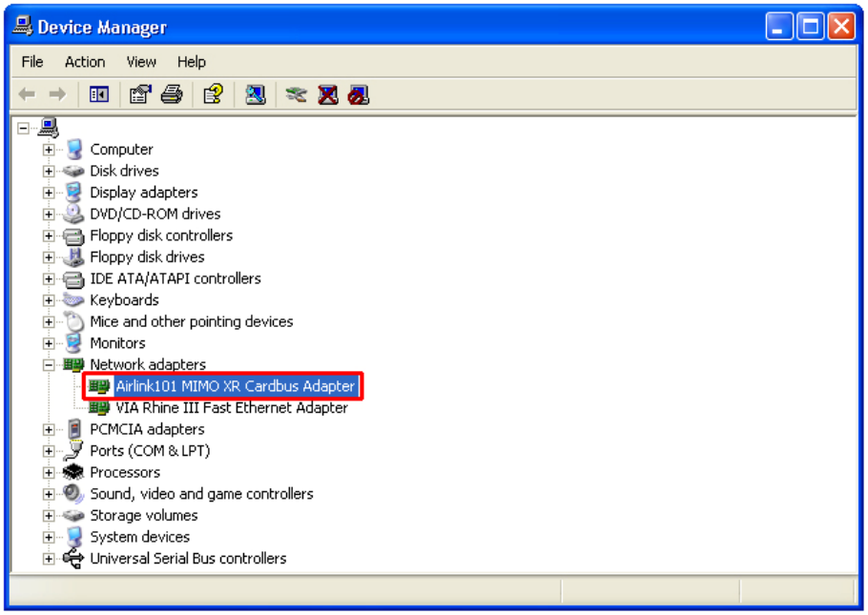Select the Mice and other pointing devices label
The width and height of the screenshot is (868, 615).
tap(192, 321)
